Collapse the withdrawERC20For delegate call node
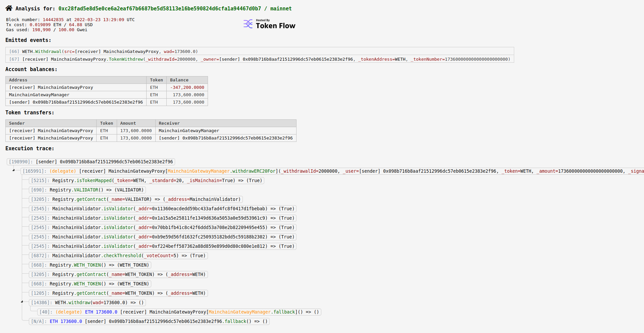This screenshot has height=333, width=644. coord(14,170)
